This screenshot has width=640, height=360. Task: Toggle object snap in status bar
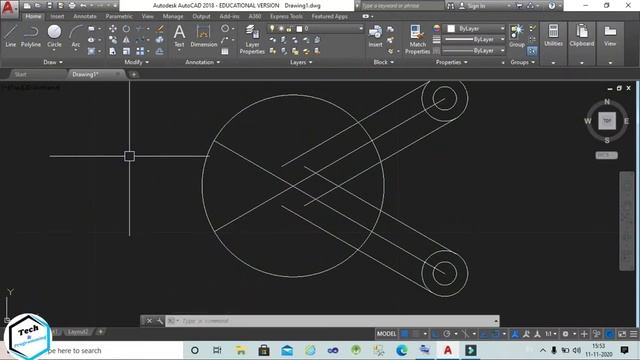pyautogui.click(x=496, y=334)
